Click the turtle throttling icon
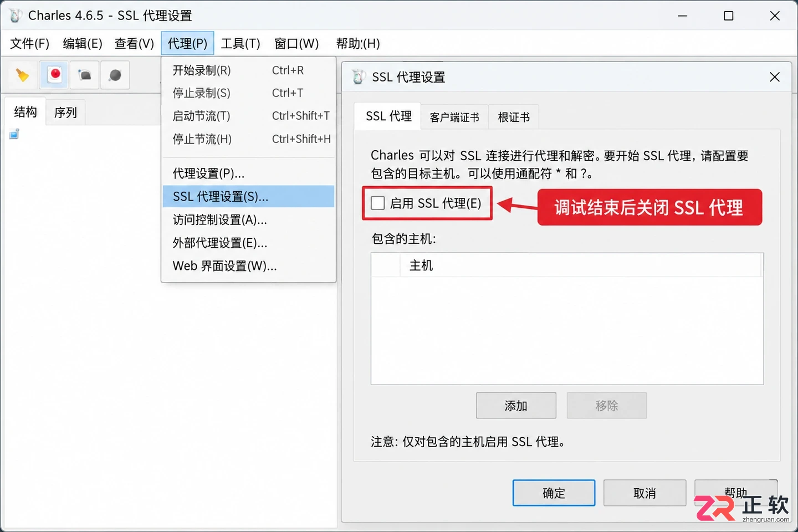This screenshot has height=532, width=798. point(85,75)
